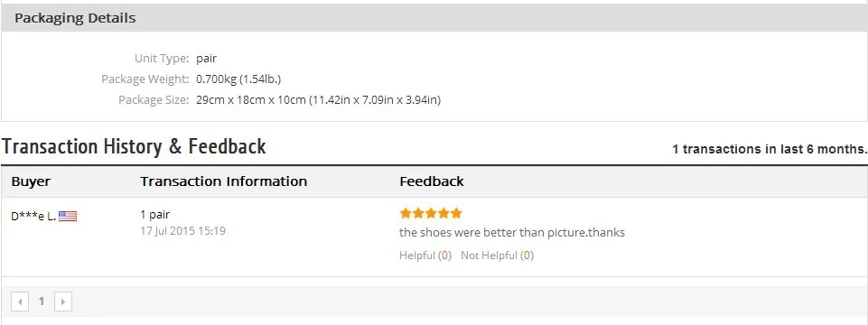868x325 pixels.
Task: Click the review text about the shoes
Action: 512,233
